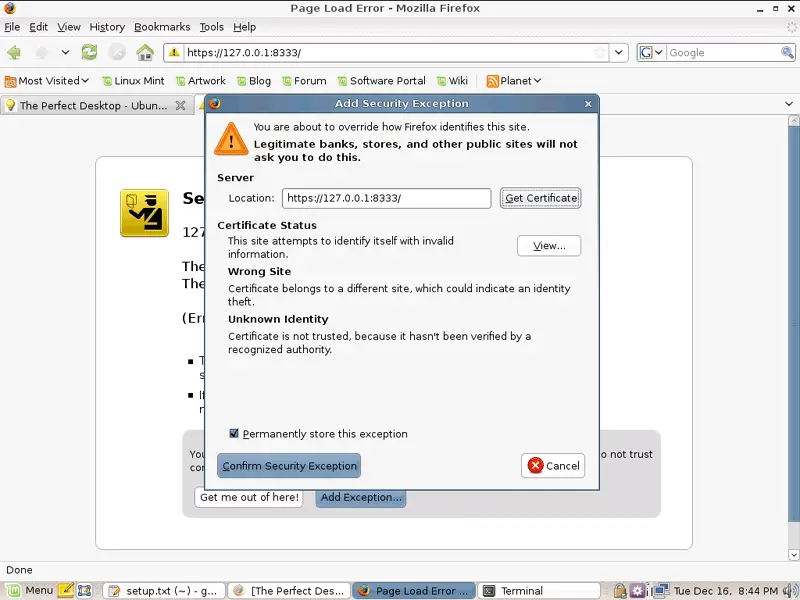Viewport: 800px width, 600px height.
Task: Click the volume speaker icon
Action: tap(790, 591)
